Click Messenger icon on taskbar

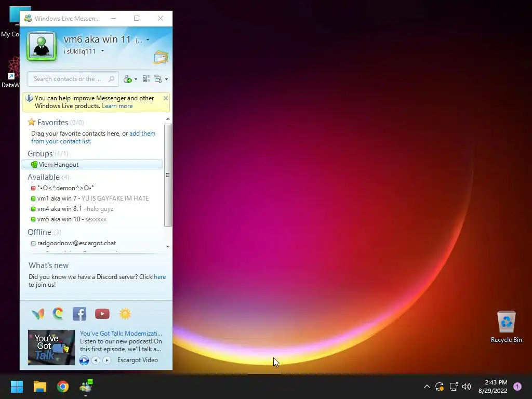click(x=86, y=387)
